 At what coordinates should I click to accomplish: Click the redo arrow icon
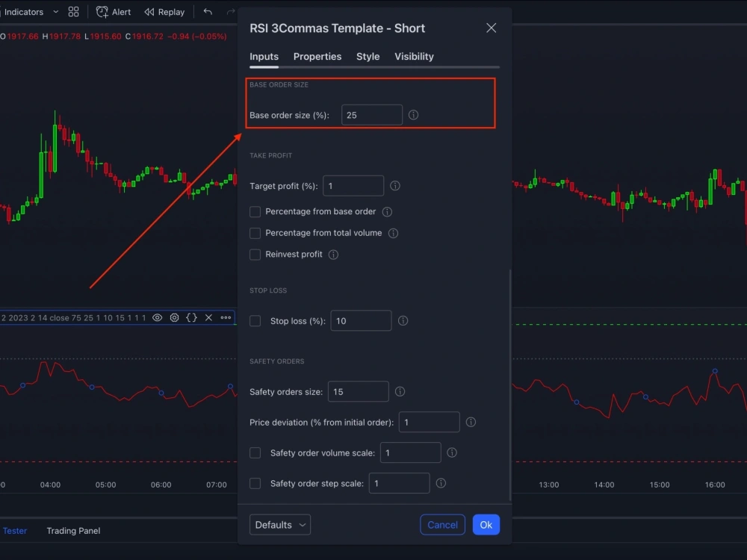231,12
